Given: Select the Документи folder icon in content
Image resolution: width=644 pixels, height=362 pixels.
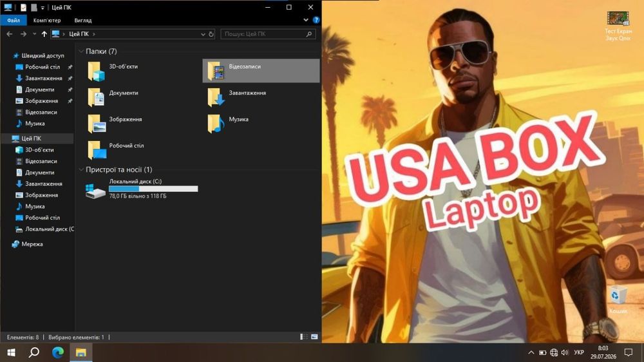Looking at the screenshot, I should (97, 98).
